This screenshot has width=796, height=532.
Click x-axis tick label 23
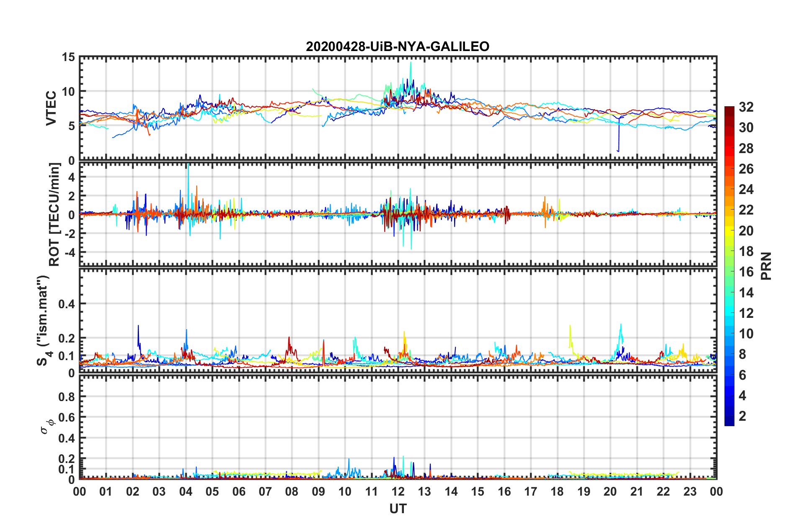[x=690, y=491]
